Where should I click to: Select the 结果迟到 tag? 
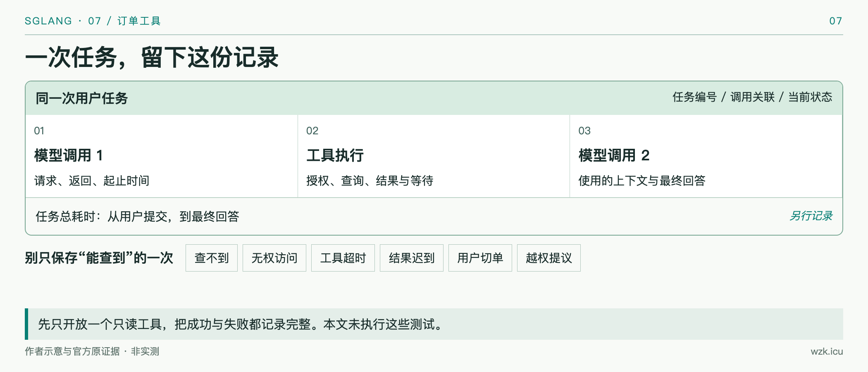click(412, 258)
